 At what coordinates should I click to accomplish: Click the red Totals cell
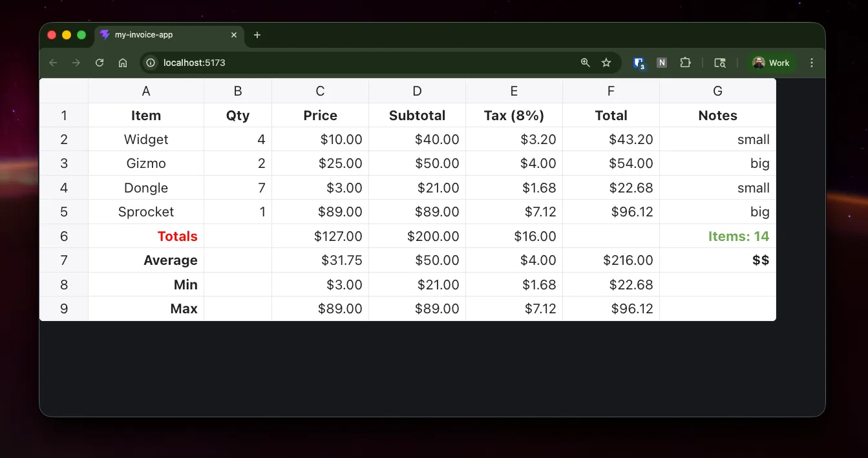coord(146,236)
